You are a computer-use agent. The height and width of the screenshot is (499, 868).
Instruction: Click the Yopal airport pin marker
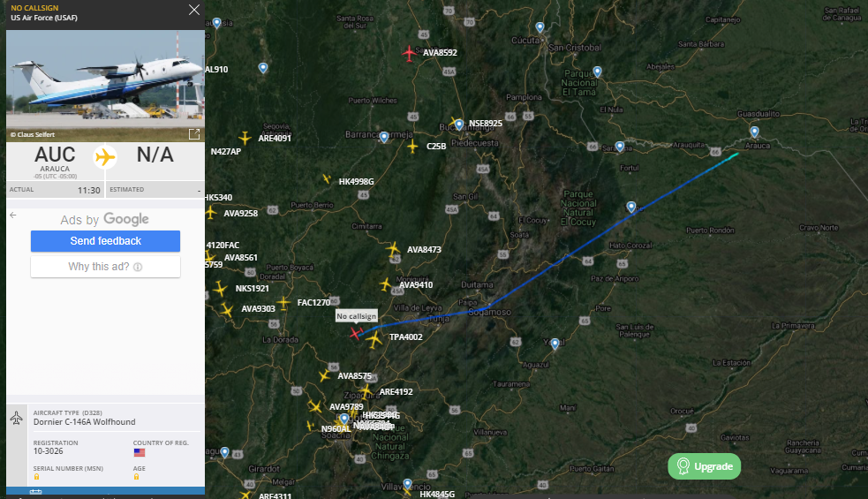coord(555,344)
